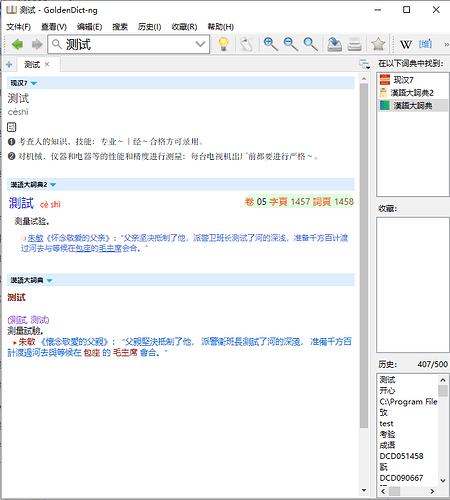Select 漢語大詞典2 in found dictionaries list
The image size is (450, 500).
click(412, 93)
